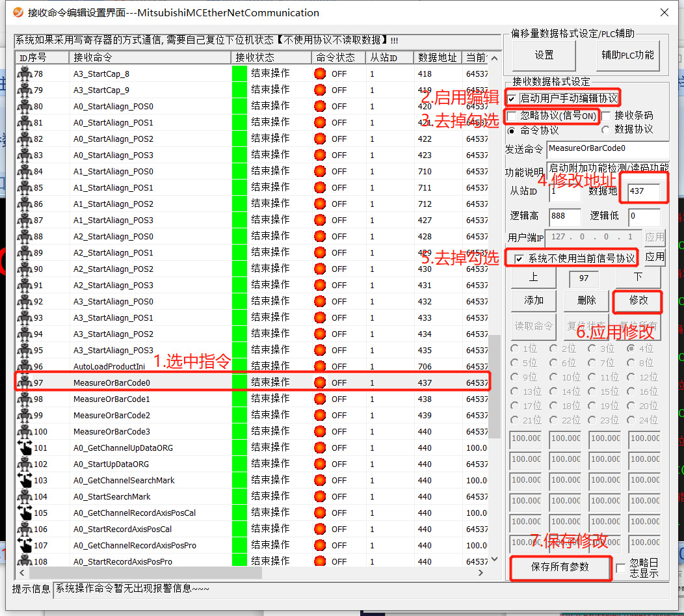Viewport: 684px width, 616px height.
Task: Click the hand icon for row 101
Action: tap(25, 448)
